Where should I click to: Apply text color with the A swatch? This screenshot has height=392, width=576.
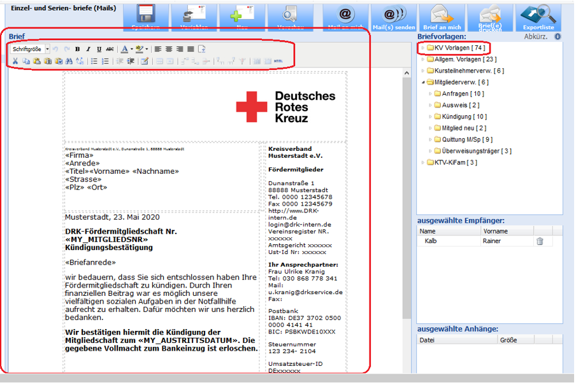[x=125, y=49]
